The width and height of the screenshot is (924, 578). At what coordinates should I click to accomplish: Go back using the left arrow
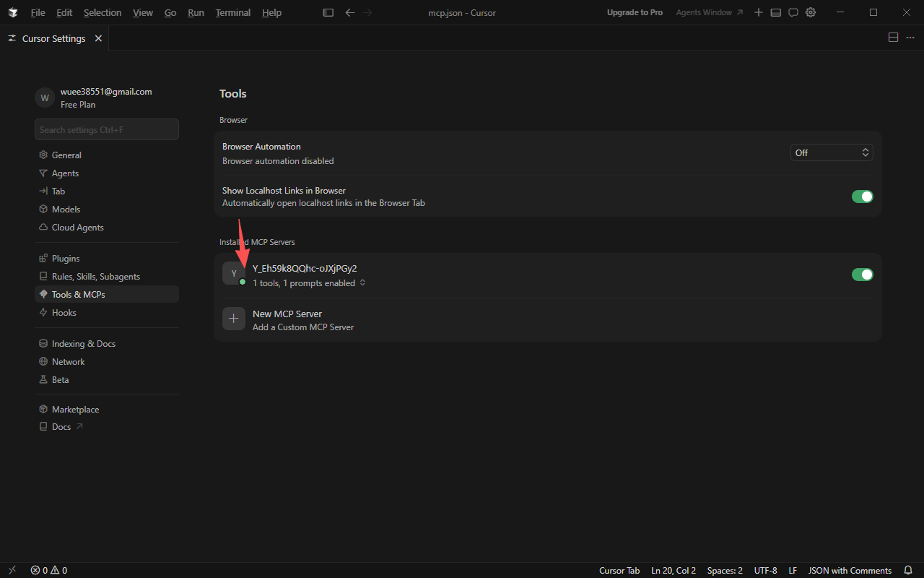(350, 12)
